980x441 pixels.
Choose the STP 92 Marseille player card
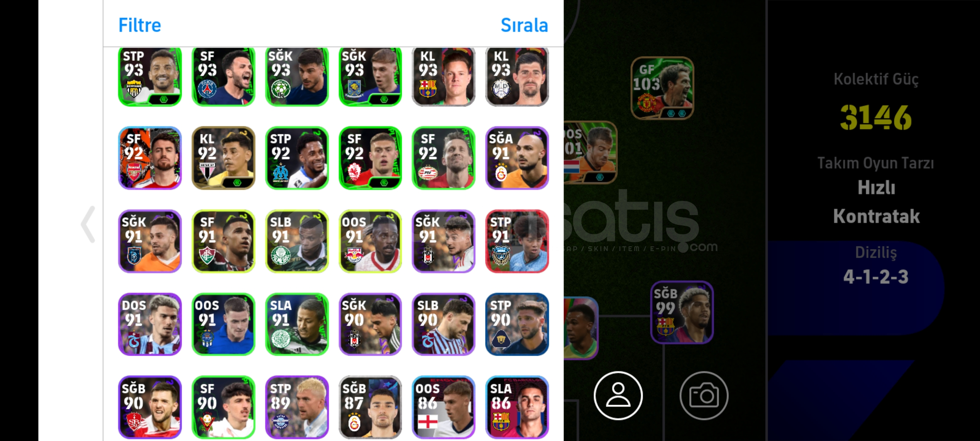pos(297,158)
